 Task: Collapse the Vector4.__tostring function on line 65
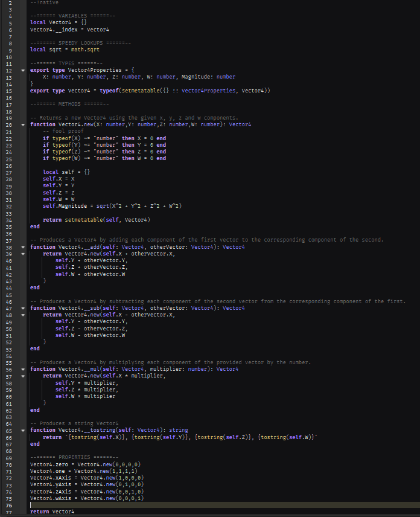[x=23, y=430]
